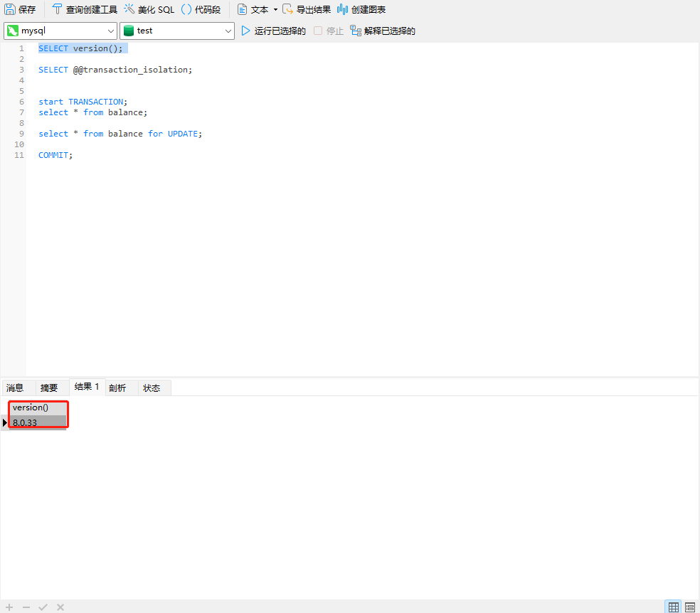Click 'select * from balance for UPDATE;' line
This screenshot has height=613, width=700.
pyautogui.click(x=120, y=134)
